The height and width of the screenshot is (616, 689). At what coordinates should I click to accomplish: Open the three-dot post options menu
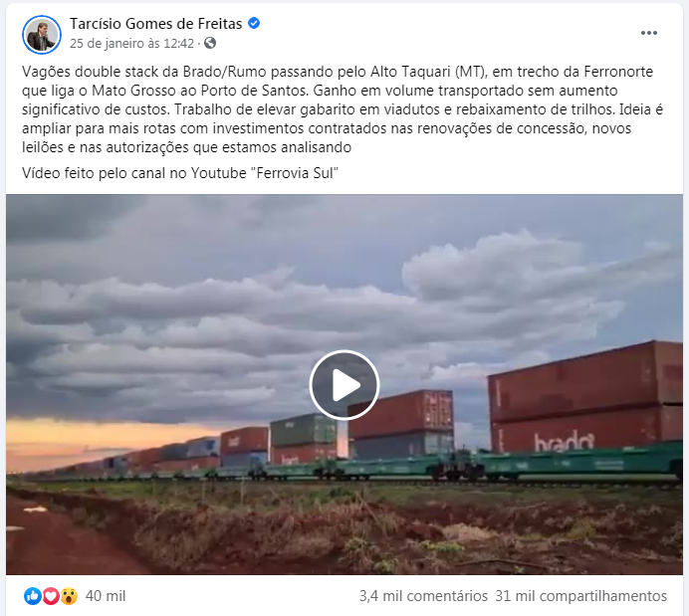click(648, 33)
